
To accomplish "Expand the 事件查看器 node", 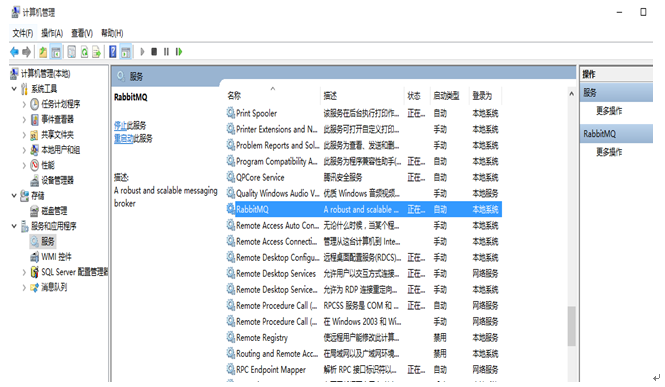I will point(24,120).
